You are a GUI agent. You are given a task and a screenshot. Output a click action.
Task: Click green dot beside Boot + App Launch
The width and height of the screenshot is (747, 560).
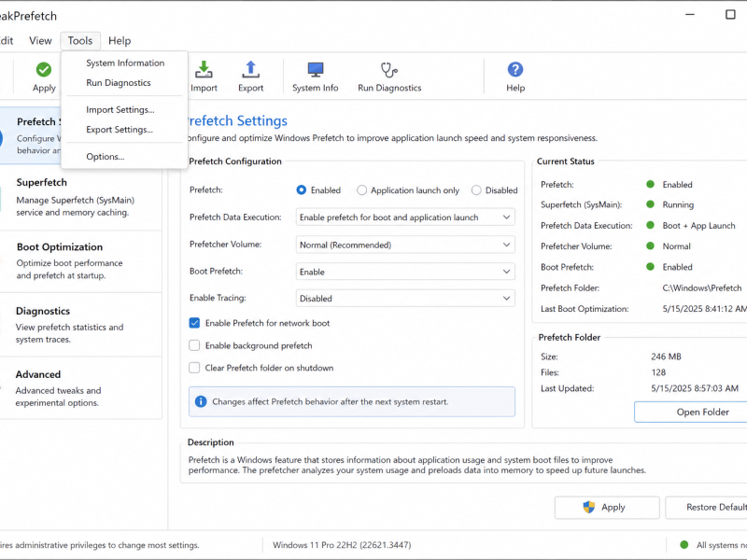650,225
